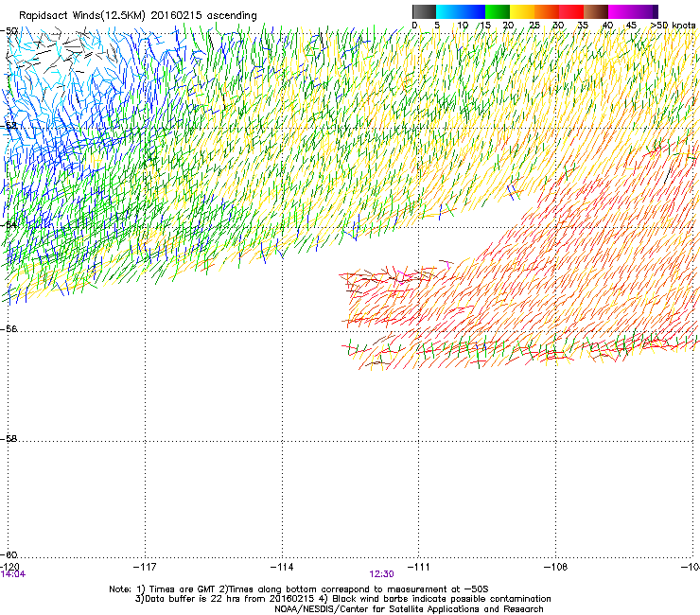Click the '-56' latitude axis label
Screen dimensions: 700x615
click(x=9, y=328)
